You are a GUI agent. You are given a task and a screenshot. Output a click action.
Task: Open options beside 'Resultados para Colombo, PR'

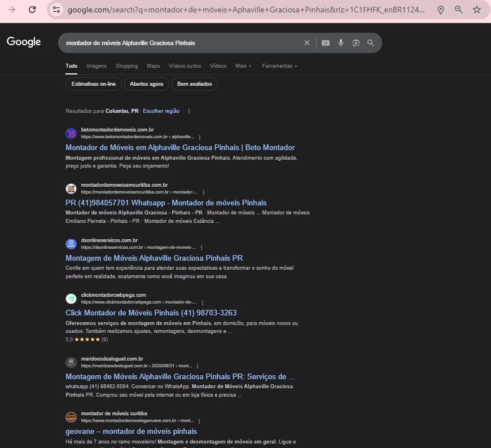[188, 111]
